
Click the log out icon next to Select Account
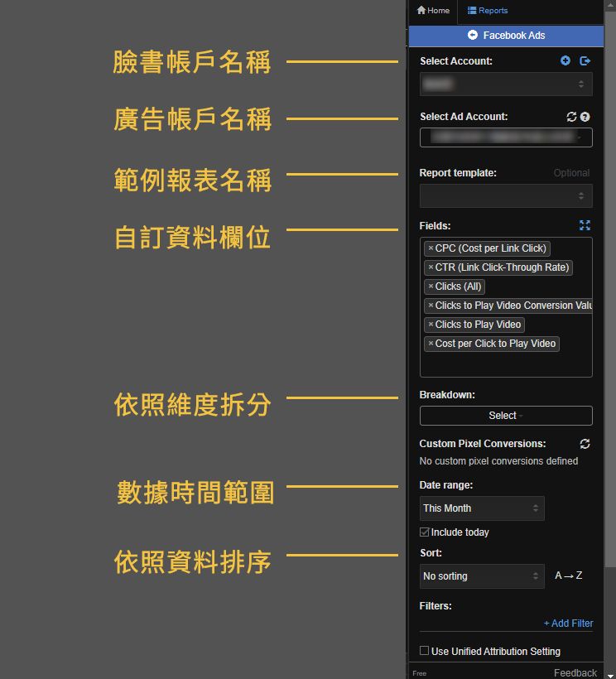(585, 60)
